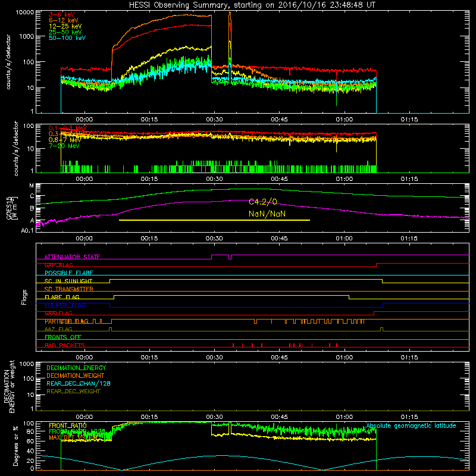Select the 50-100 keV legend label

point(67,38)
